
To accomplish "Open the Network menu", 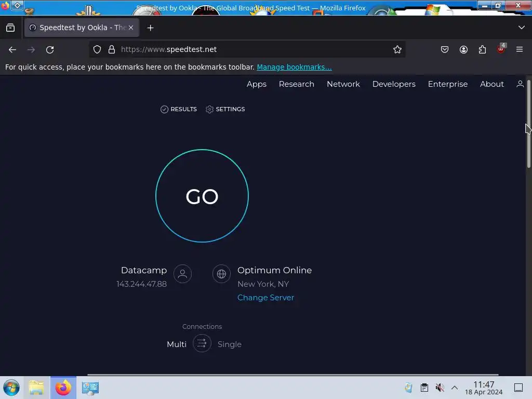I will coord(343,84).
